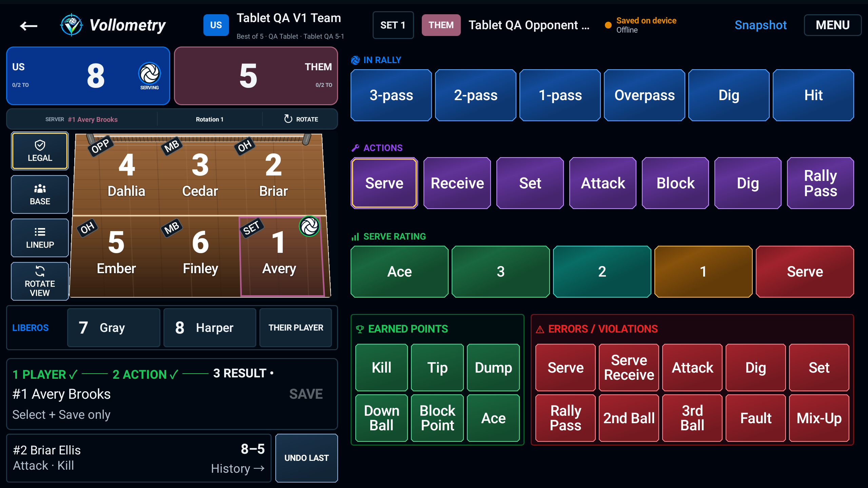Choose the Serve action
Image resolution: width=868 pixels, height=488 pixels.
click(384, 183)
